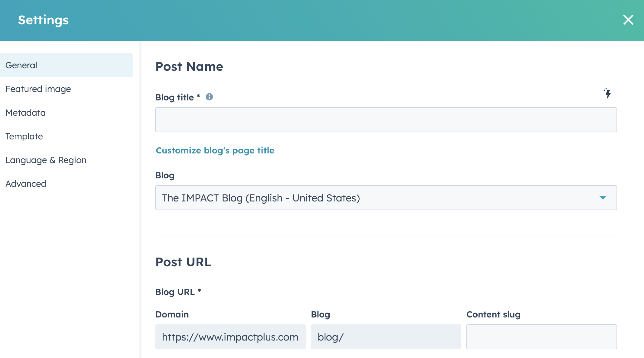The image size is (644, 358).
Task: Close the Settings panel with X
Action: [628, 20]
